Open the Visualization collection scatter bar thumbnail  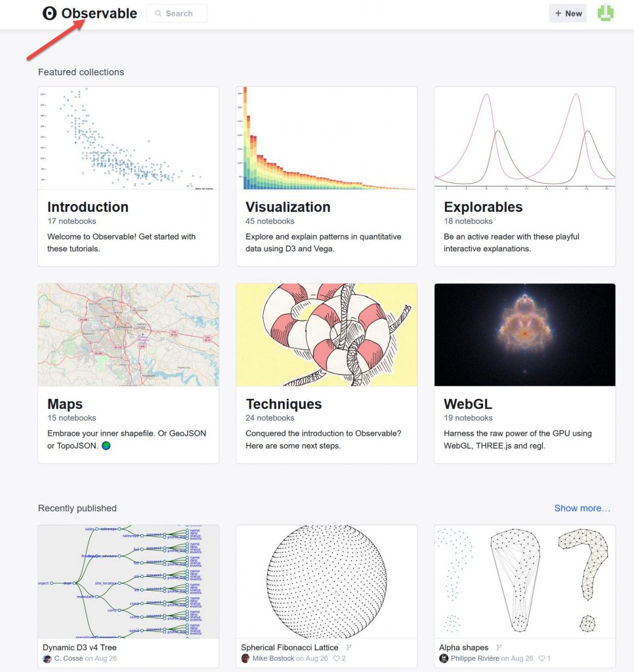(326, 138)
